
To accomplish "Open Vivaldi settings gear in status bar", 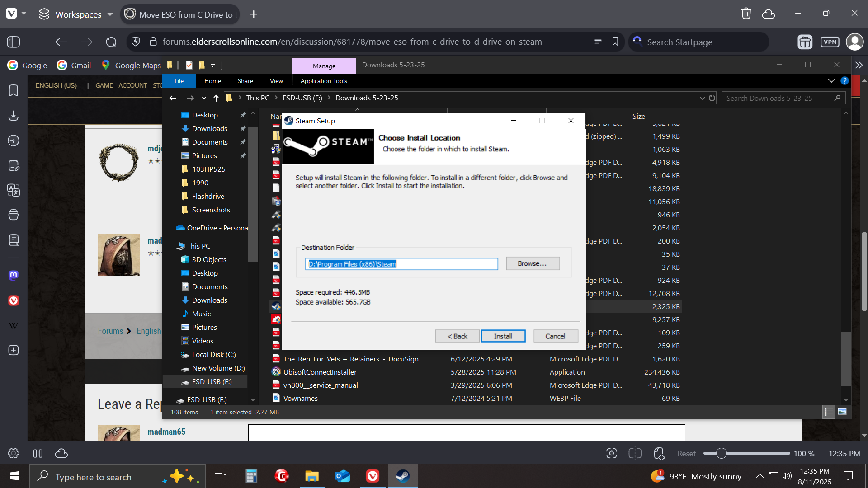I will (14, 453).
